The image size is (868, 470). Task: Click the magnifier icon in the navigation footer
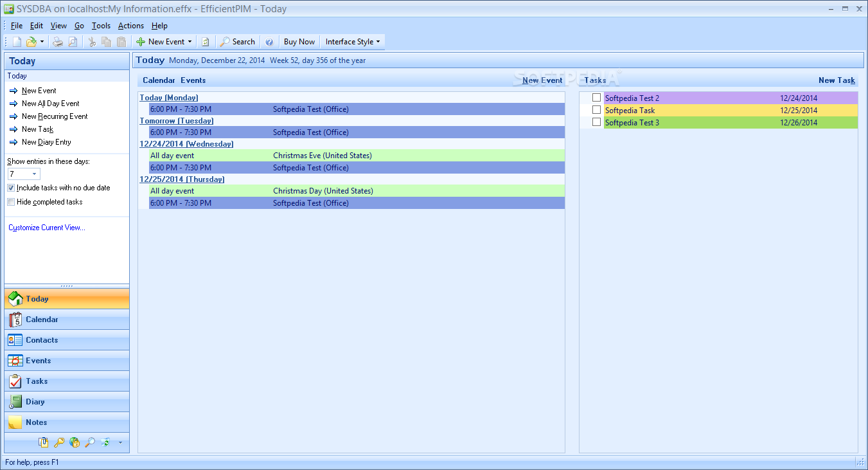click(x=90, y=442)
